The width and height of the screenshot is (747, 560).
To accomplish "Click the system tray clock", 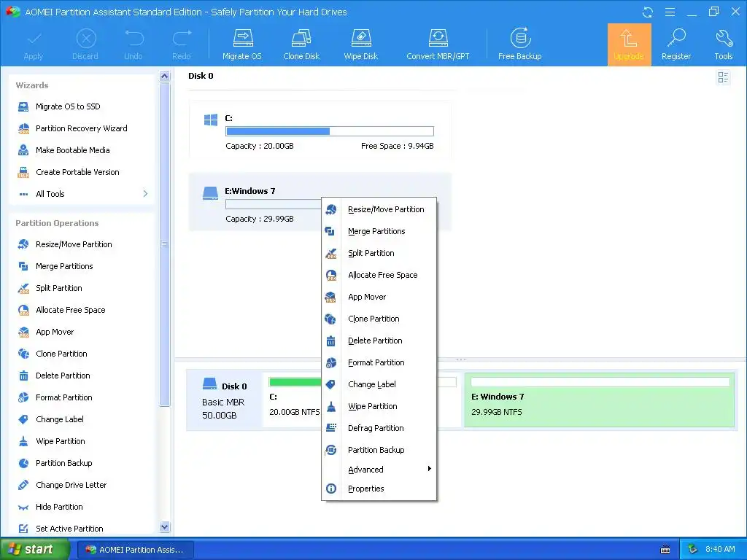I will [720, 550].
